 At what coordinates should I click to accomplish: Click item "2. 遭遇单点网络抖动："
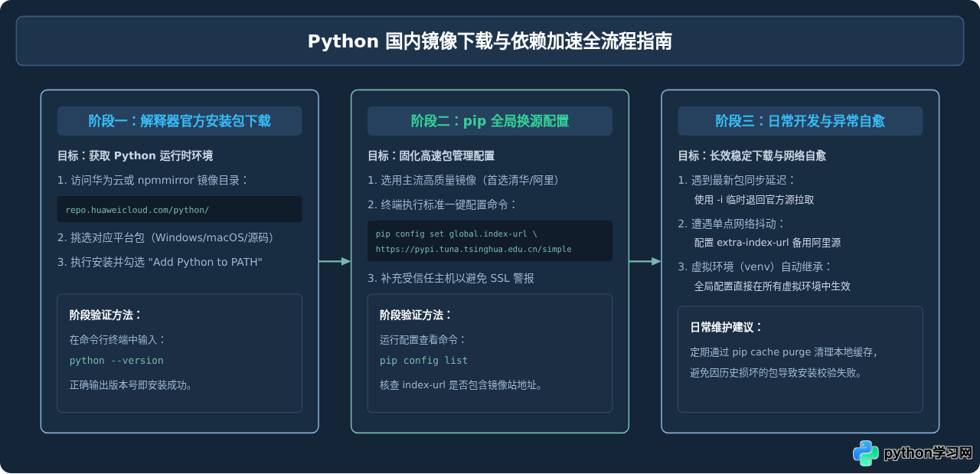click(731, 224)
